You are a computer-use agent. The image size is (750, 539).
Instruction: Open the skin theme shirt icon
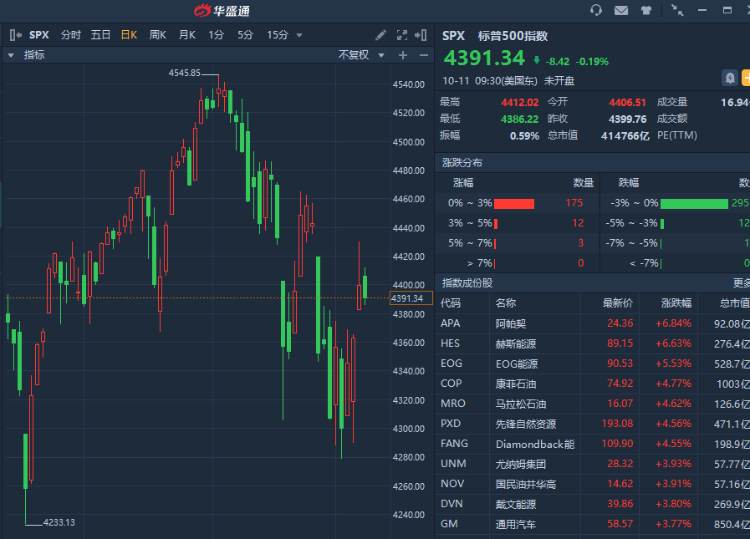pyautogui.click(x=645, y=10)
